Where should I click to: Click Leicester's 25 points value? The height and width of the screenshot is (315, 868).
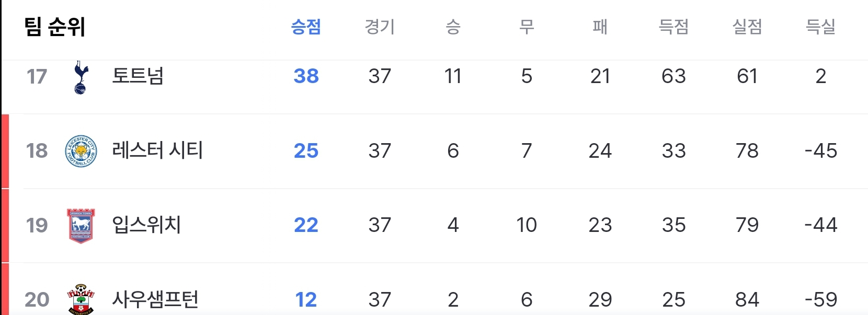pyautogui.click(x=306, y=151)
